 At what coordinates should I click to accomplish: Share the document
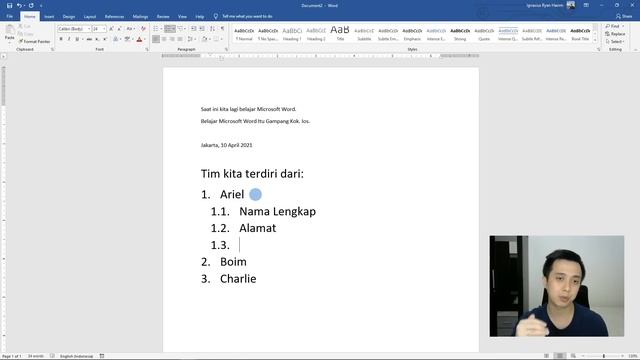624,16
